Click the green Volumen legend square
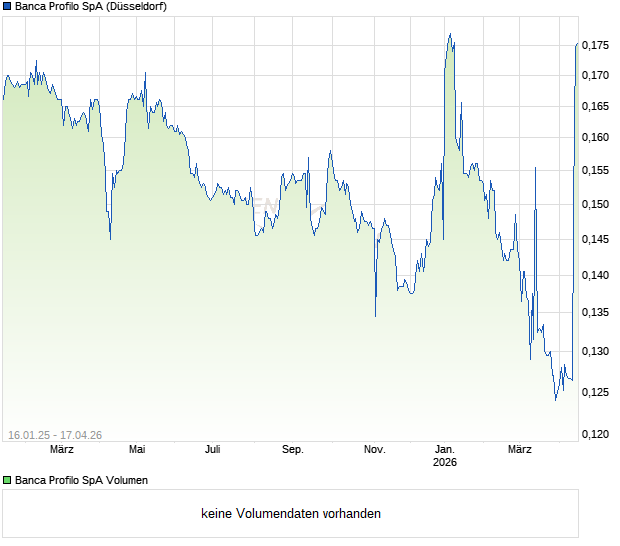Screen dimensions: 620x546 (x=7, y=480)
